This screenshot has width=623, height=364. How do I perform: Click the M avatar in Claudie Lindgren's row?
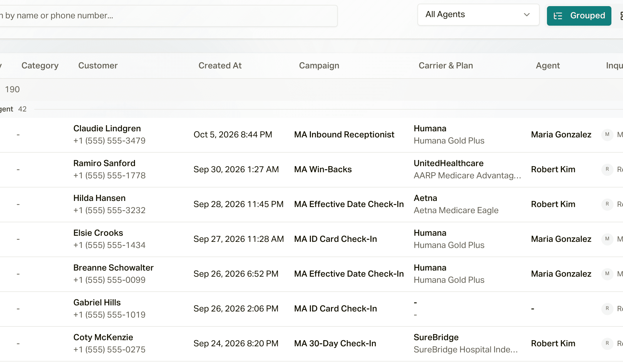(x=607, y=135)
